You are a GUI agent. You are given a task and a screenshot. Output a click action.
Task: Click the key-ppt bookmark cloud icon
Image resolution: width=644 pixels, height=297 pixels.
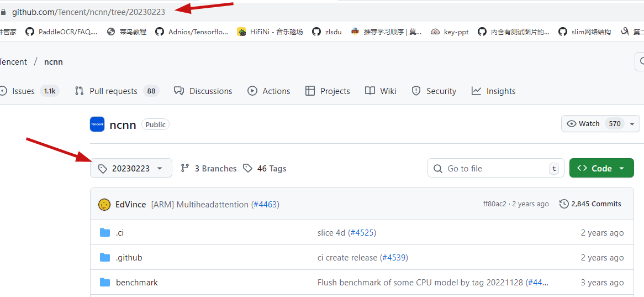(435, 32)
